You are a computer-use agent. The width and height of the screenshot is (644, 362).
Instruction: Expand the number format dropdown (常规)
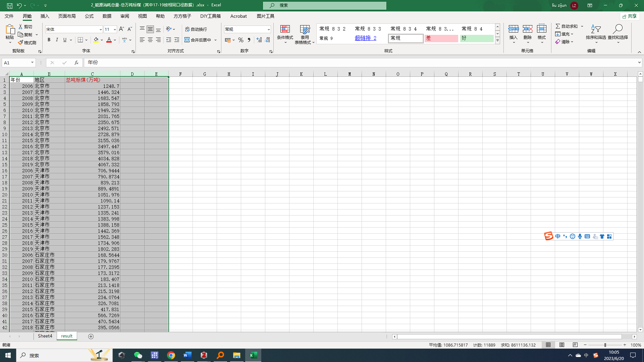(269, 29)
